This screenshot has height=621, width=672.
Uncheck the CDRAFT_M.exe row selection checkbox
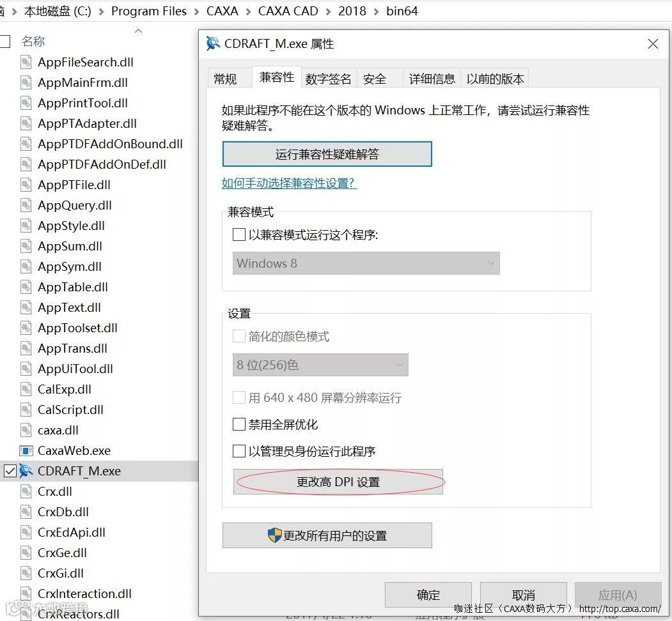(10, 471)
